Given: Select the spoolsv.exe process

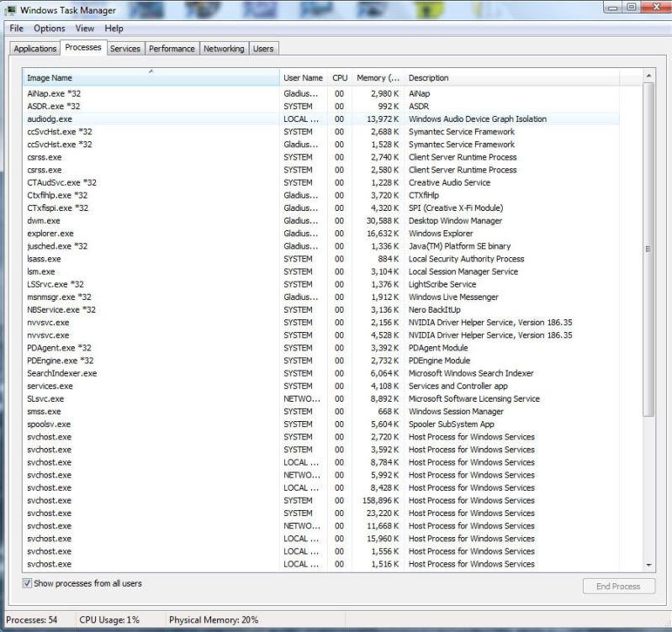Looking at the screenshot, I should (321, 424).
